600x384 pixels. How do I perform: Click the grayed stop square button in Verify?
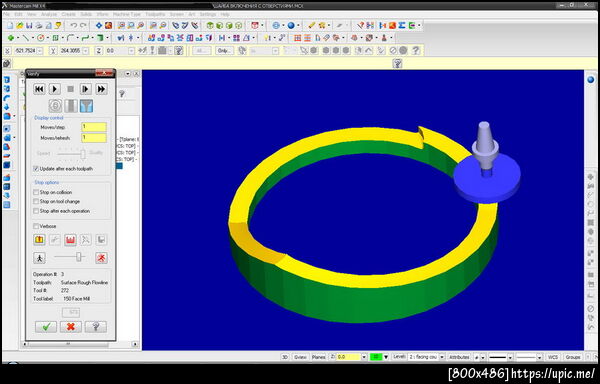click(x=70, y=89)
